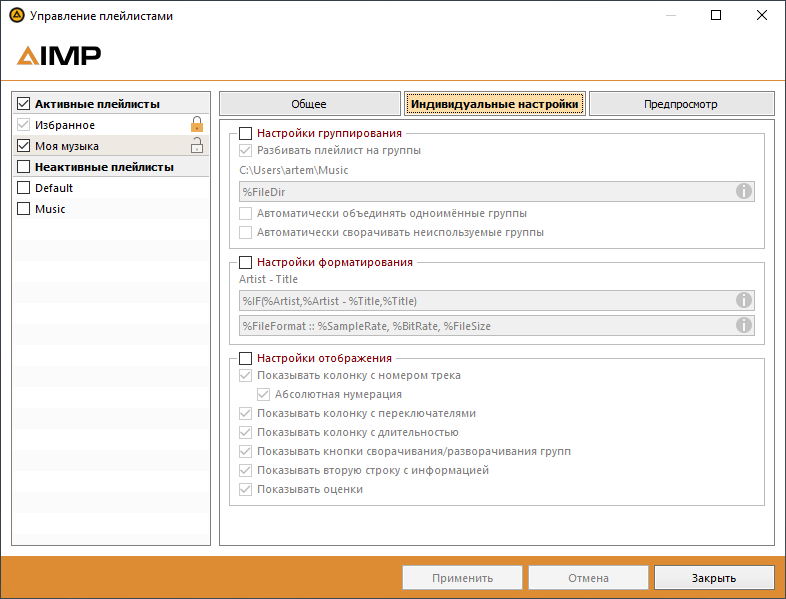The width and height of the screenshot is (786, 599).
Task: Click the lock icon beside Моя музыка
Action: (197, 146)
